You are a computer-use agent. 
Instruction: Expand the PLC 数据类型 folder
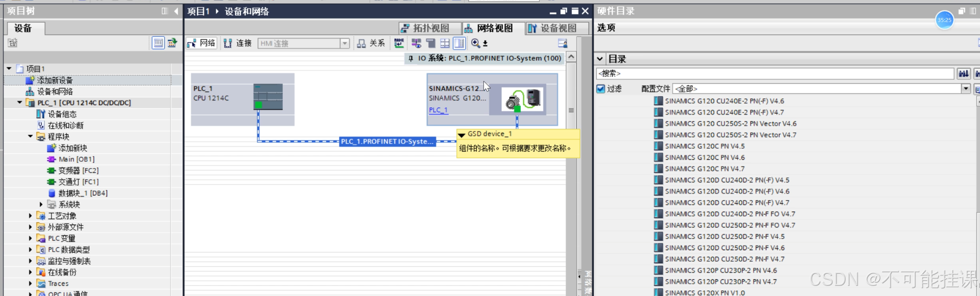pos(30,249)
